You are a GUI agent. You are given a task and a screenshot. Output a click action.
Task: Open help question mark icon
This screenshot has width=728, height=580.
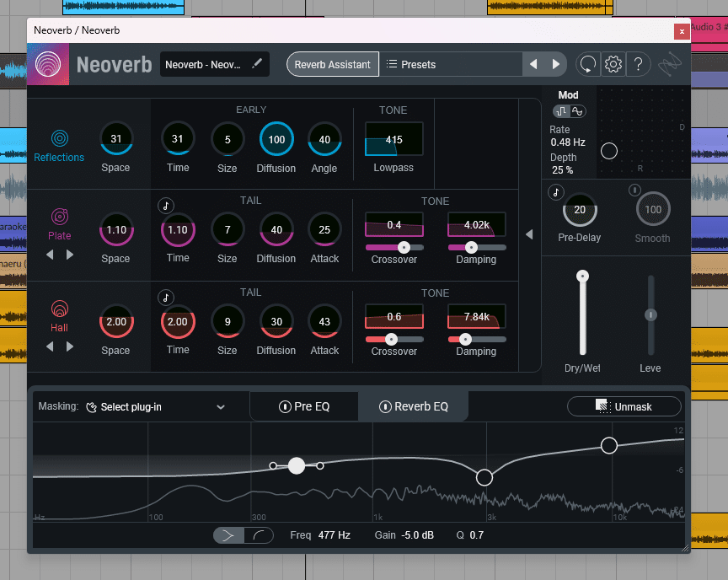tap(639, 64)
